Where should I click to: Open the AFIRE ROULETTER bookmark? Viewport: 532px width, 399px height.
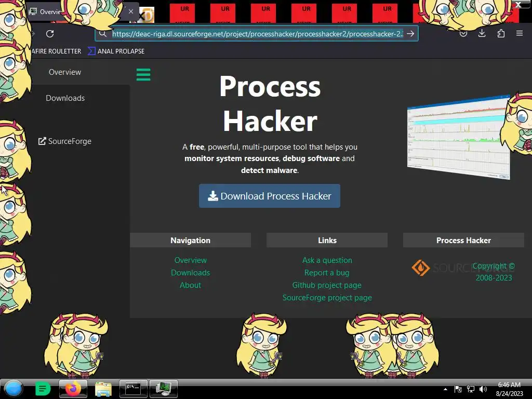point(56,51)
